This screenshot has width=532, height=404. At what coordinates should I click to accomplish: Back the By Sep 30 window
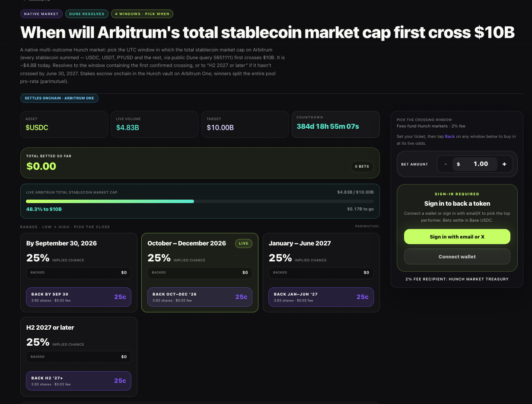(79, 297)
